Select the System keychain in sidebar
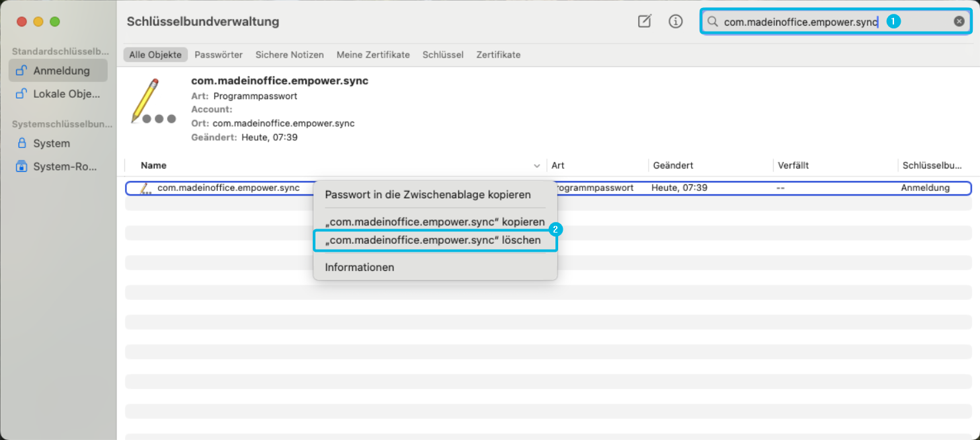The width and height of the screenshot is (980, 440). pos(58,143)
